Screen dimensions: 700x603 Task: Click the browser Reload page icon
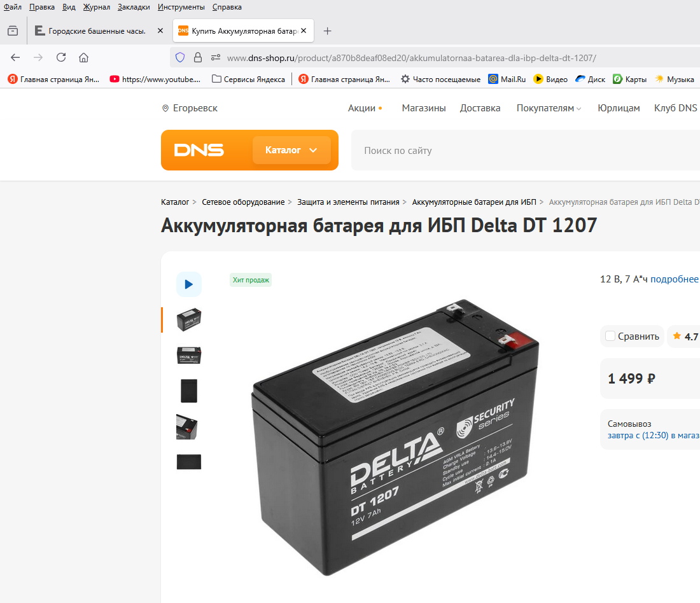61,57
